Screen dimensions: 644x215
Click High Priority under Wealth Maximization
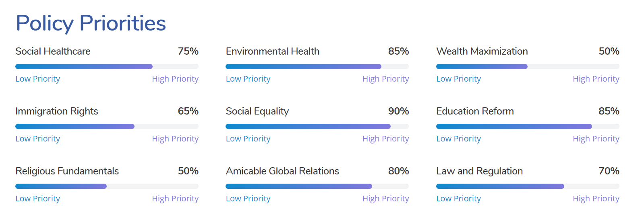(596, 79)
